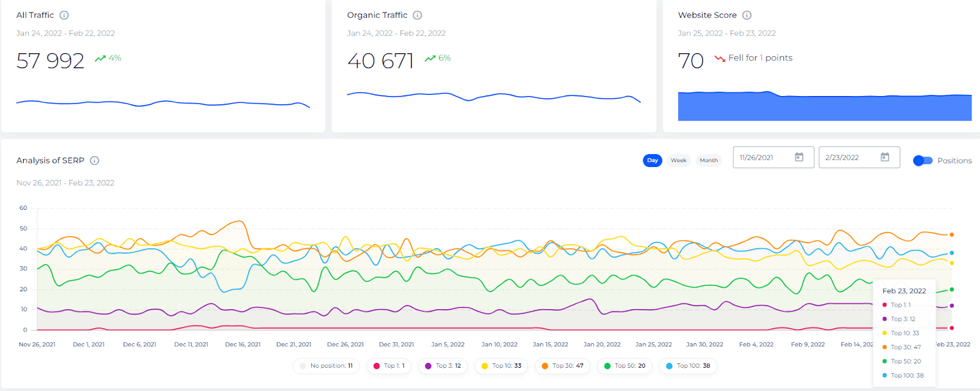Click the Website Score info icon

[747, 15]
